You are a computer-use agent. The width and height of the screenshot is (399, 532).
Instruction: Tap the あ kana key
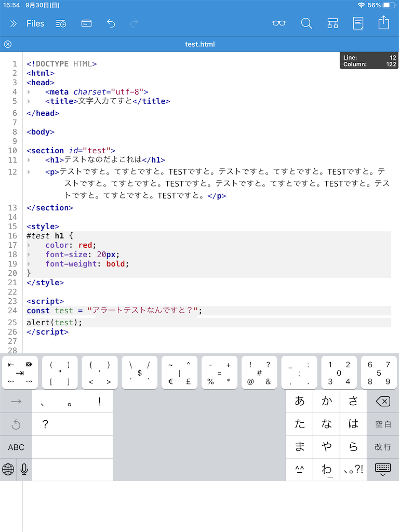300,402
